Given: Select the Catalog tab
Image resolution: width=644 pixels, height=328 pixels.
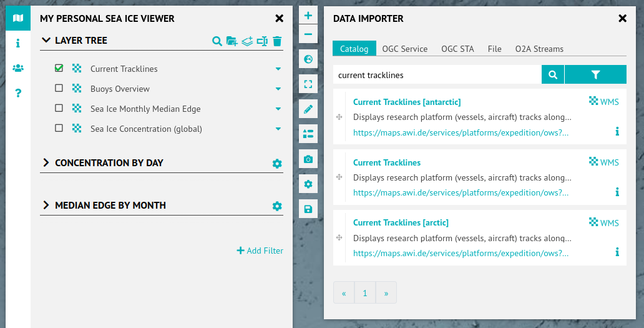Looking at the screenshot, I should click(354, 49).
